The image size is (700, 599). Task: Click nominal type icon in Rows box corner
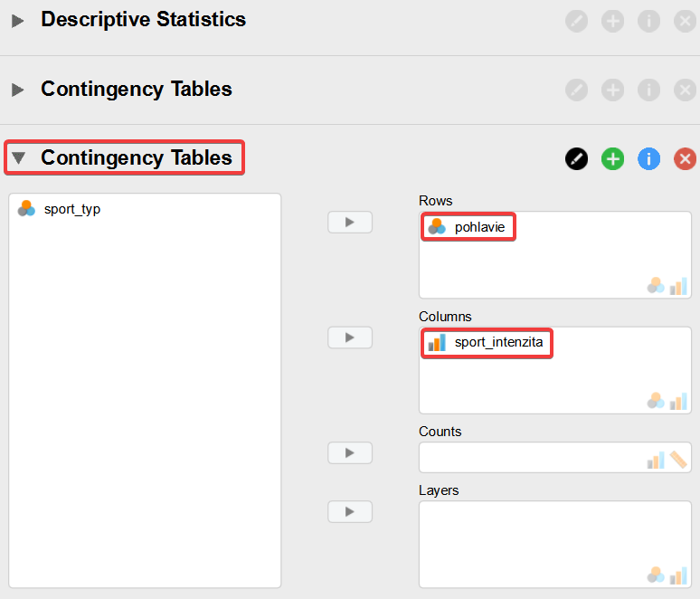[656, 286]
